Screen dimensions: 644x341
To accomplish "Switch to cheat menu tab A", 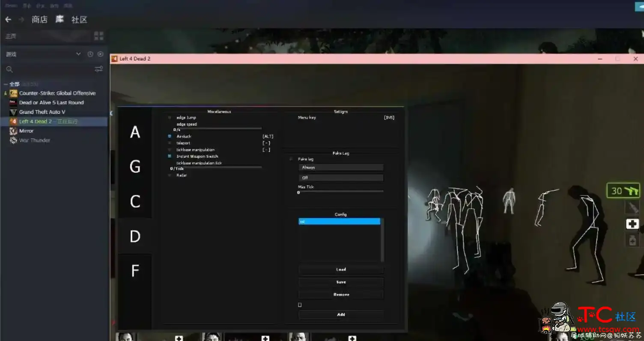I will (135, 132).
